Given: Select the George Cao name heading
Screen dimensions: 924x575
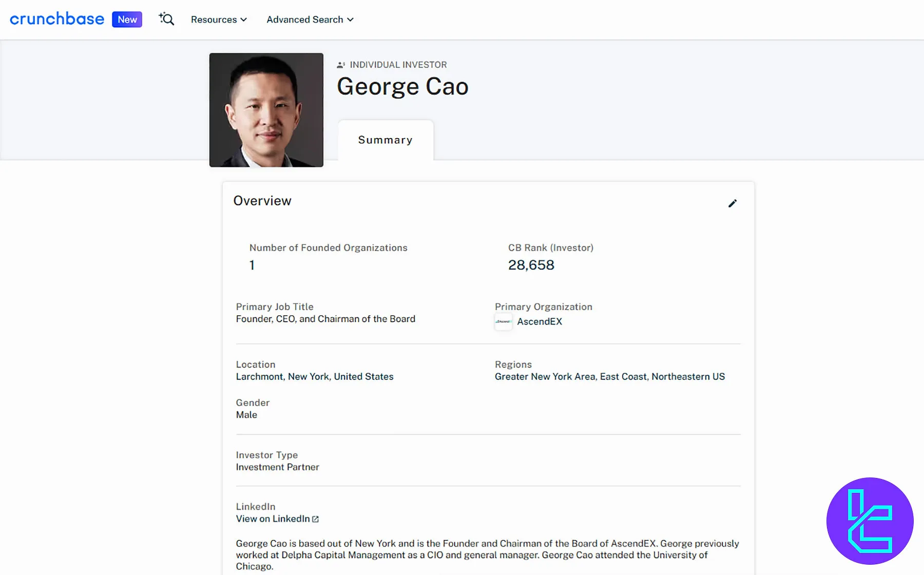Looking at the screenshot, I should pyautogui.click(x=402, y=86).
